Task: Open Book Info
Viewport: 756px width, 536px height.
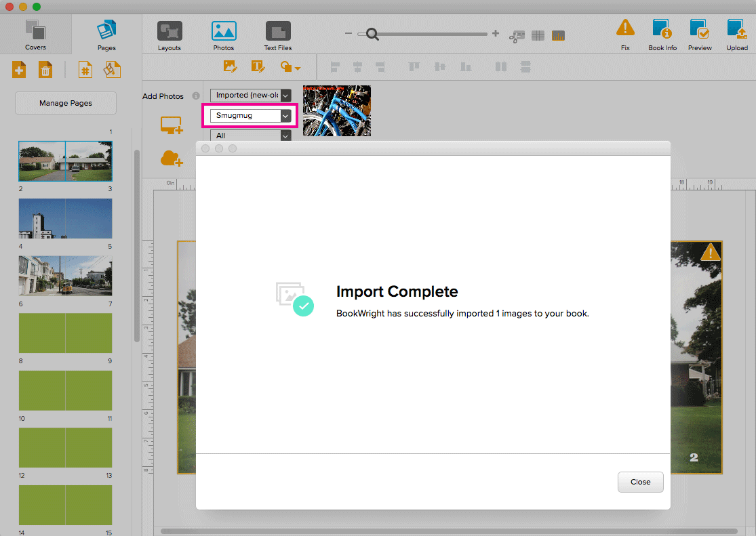Action: tap(662, 35)
